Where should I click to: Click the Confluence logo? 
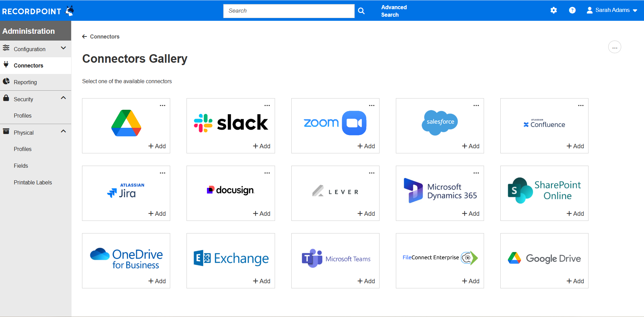tap(544, 124)
